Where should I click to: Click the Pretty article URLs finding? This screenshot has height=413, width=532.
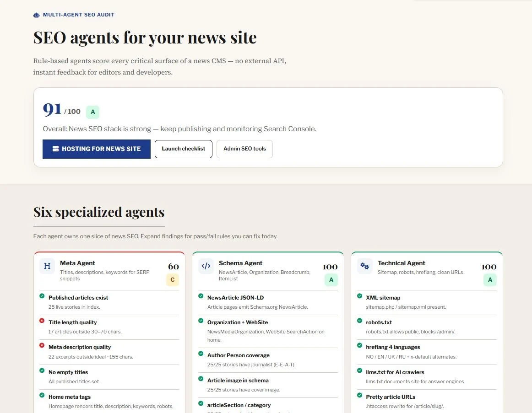click(x=391, y=397)
